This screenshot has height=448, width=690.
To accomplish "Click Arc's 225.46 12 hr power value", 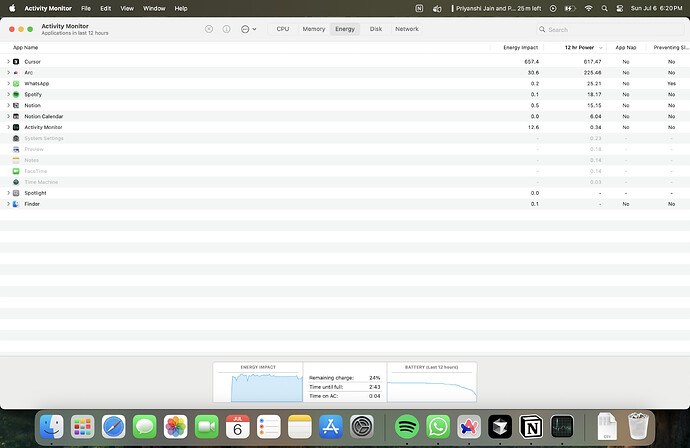I will (592, 73).
